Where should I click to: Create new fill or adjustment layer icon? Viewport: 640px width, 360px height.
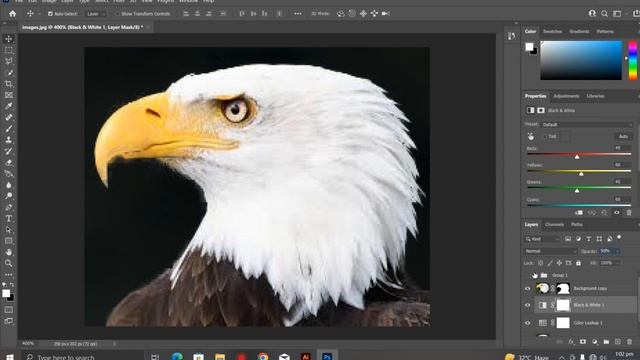click(x=595, y=342)
